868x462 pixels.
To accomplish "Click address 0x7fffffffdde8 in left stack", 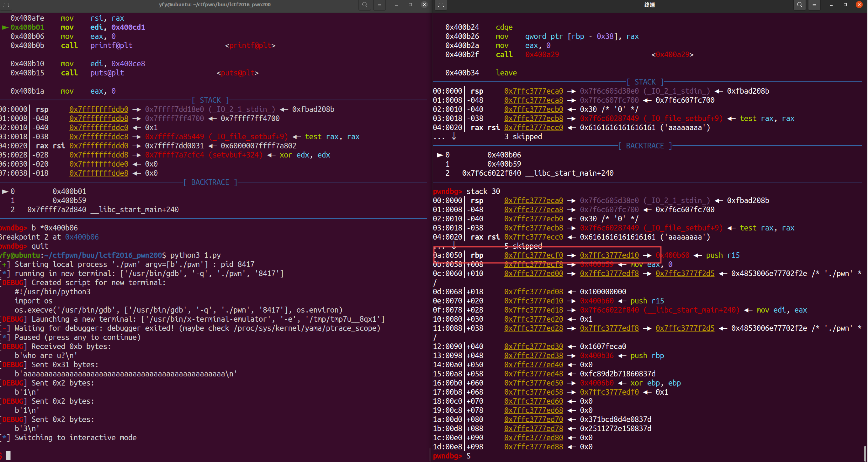I will 99,173.
